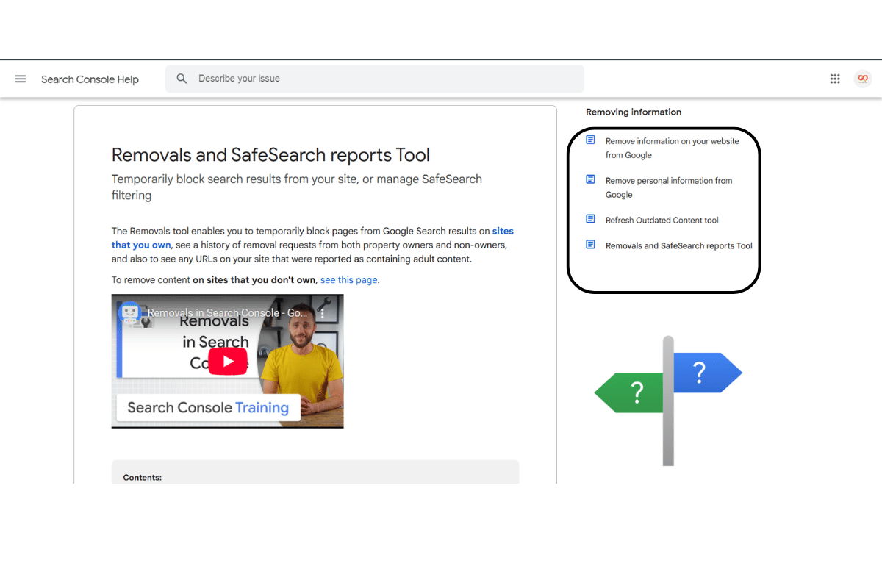Open 'Remove information on your website from Google'
Image resolution: width=882 pixels, height=588 pixels.
(x=673, y=148)
